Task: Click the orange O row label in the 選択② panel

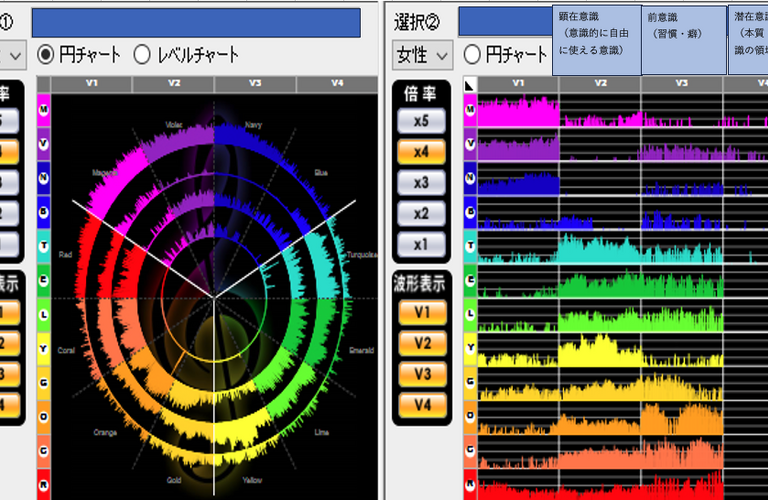Action: 470,417
